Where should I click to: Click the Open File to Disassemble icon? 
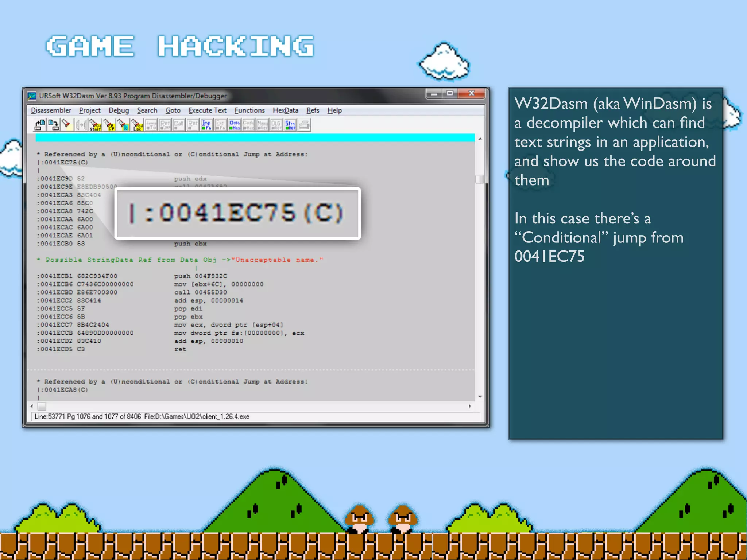click(40, 125)
